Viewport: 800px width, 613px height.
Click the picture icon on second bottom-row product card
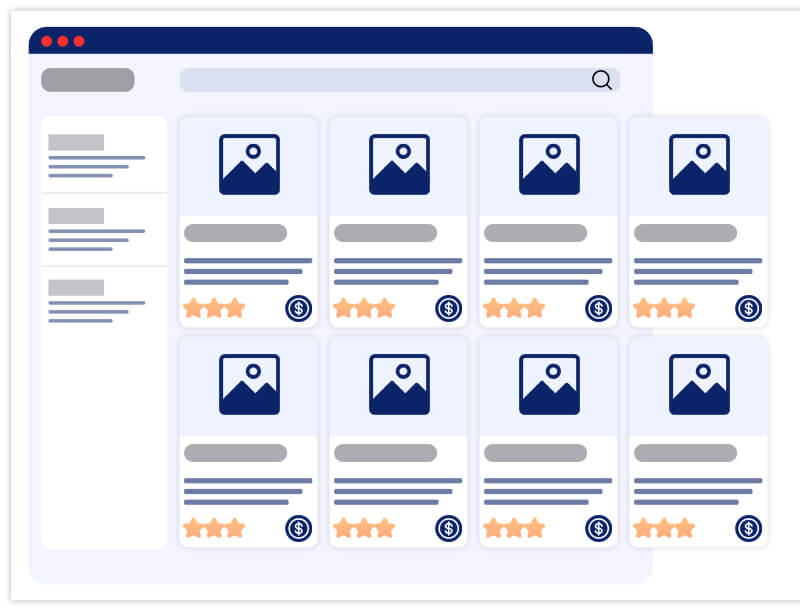pyautogui.click(x=399, y=385)
